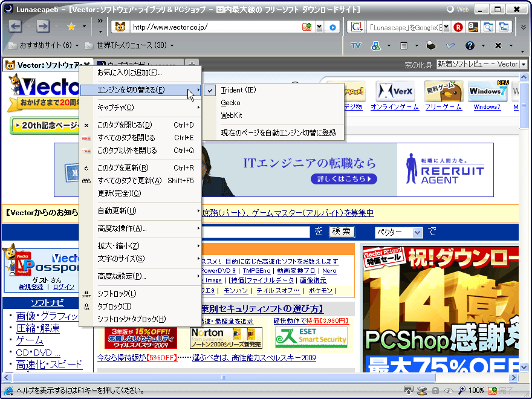This screenshot has height=399, width=532.
Task: Select すべてのタブを閉じる menu item
Action: coord(140,138)
